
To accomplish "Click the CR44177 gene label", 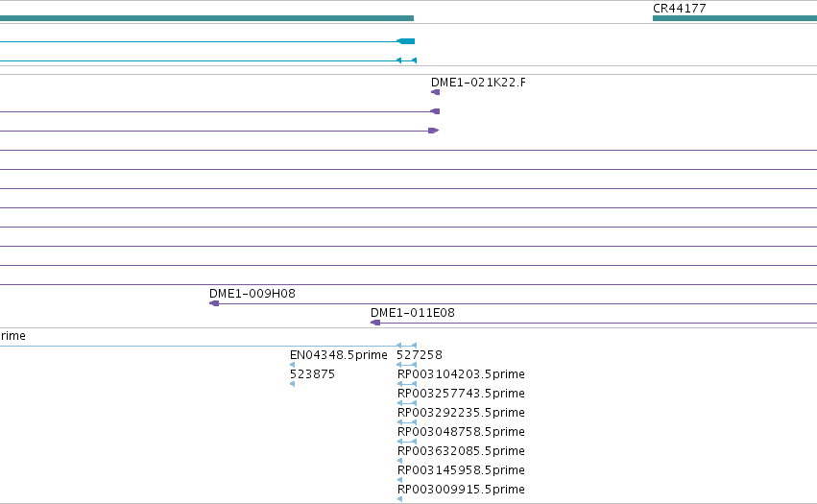I will click(680, 9).
